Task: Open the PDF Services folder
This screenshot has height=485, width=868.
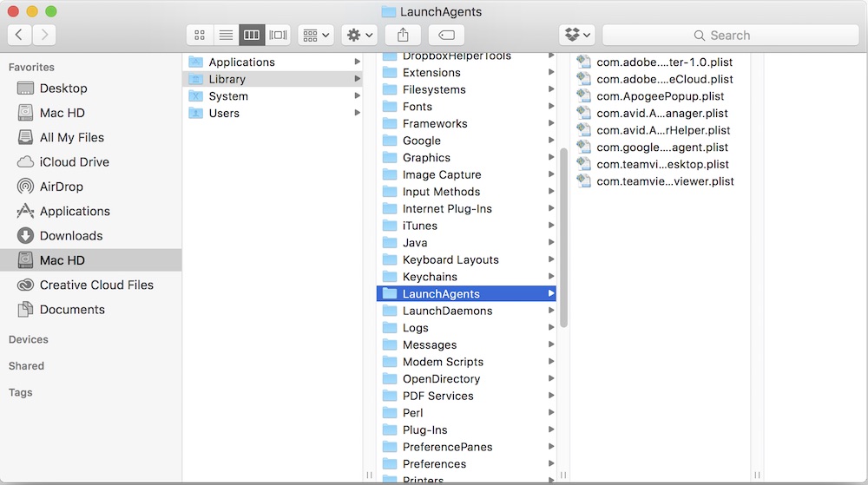Action: tap(467, 396)
